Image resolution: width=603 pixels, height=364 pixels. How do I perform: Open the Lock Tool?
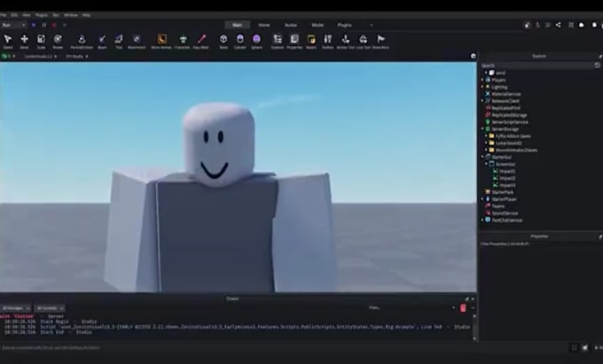click(x=363, y=42)
